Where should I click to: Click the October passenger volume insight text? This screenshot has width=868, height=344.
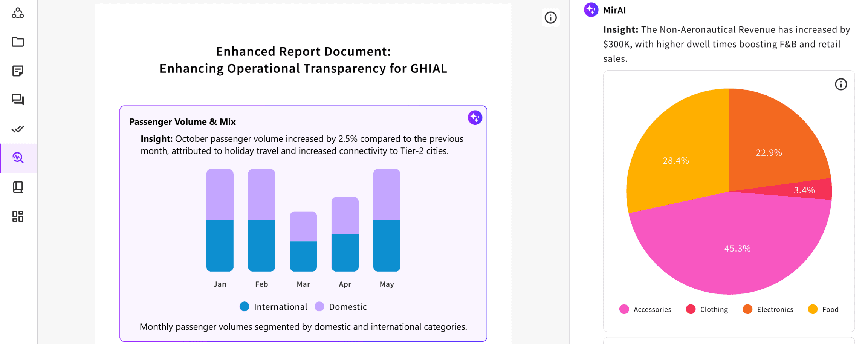[302, 145]
